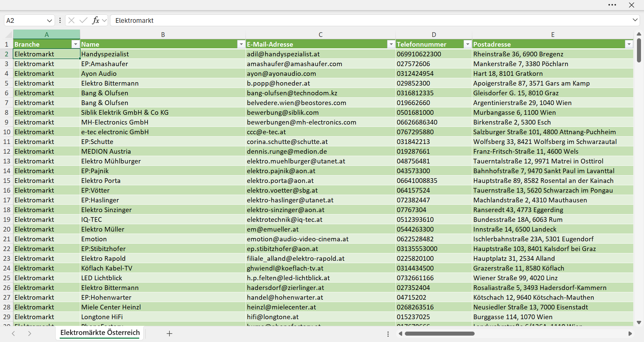644x342 pixels.
Task: Select the cell 'e-tec electronic GmbH'
Action: tap(163, 132)
